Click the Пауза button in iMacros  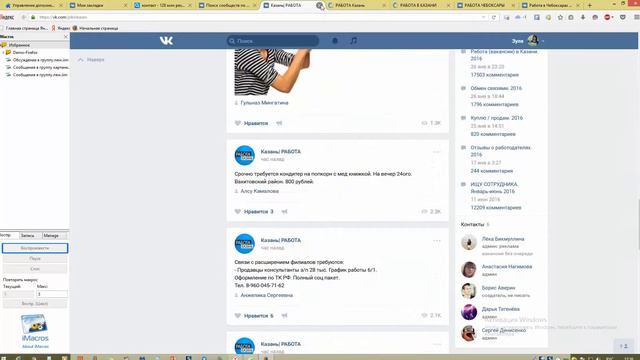pyautogui.click(x=35, y=258)
